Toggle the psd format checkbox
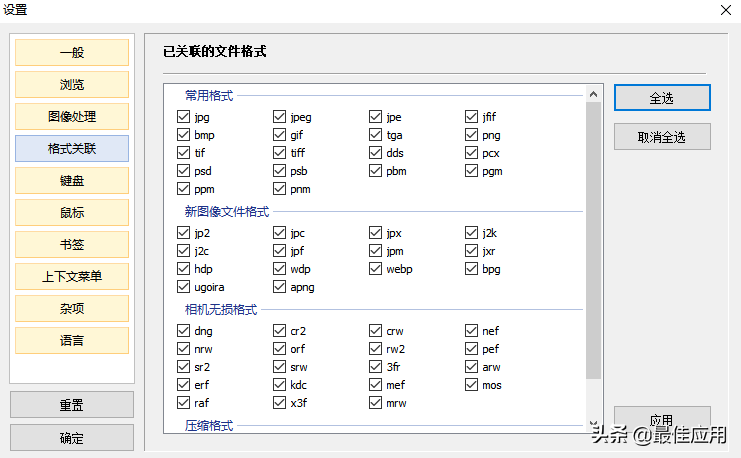Image resolution: width=741 pixels, height=458 pixels. [x=183, y=171]
